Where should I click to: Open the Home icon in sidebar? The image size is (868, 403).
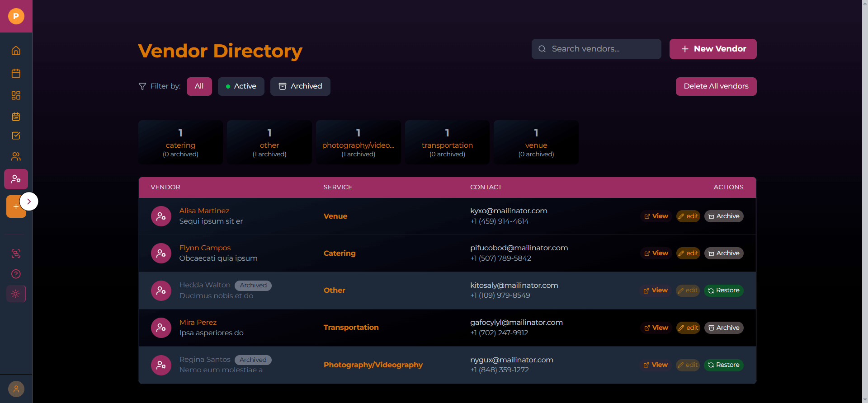coord(16,51)
